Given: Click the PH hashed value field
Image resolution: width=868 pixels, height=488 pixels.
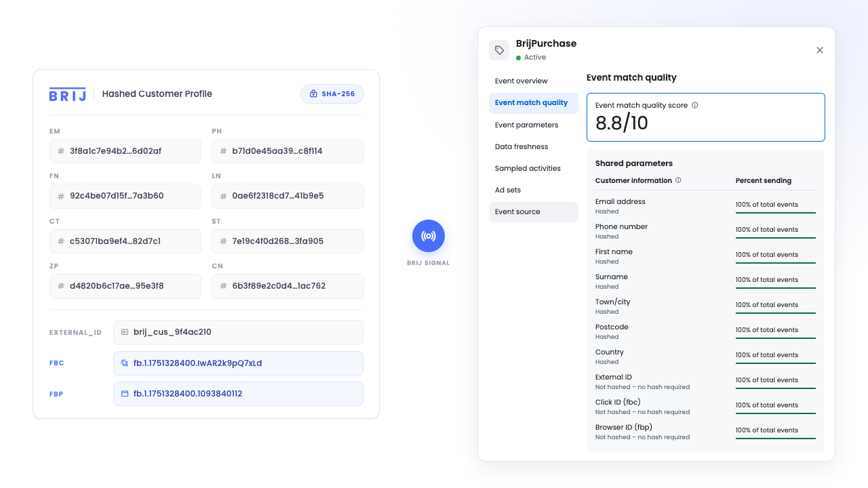Looking at the screenshot, I should [288, 151].
